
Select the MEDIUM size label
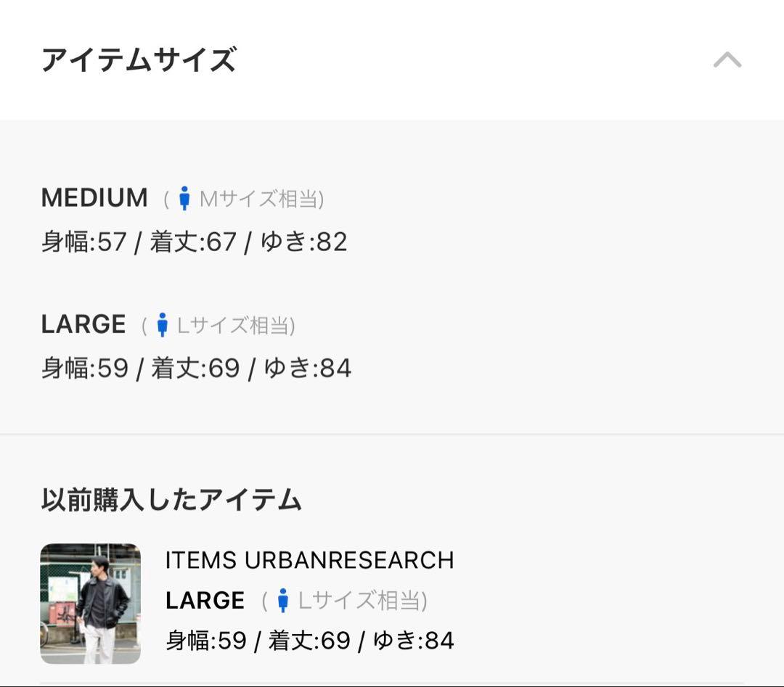point(94,197)
